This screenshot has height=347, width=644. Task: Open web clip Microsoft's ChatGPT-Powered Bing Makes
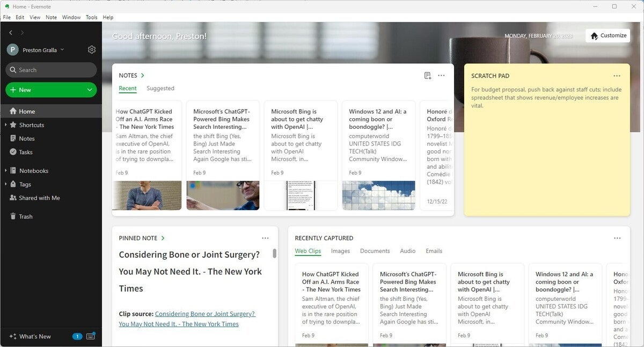(409, 305)
